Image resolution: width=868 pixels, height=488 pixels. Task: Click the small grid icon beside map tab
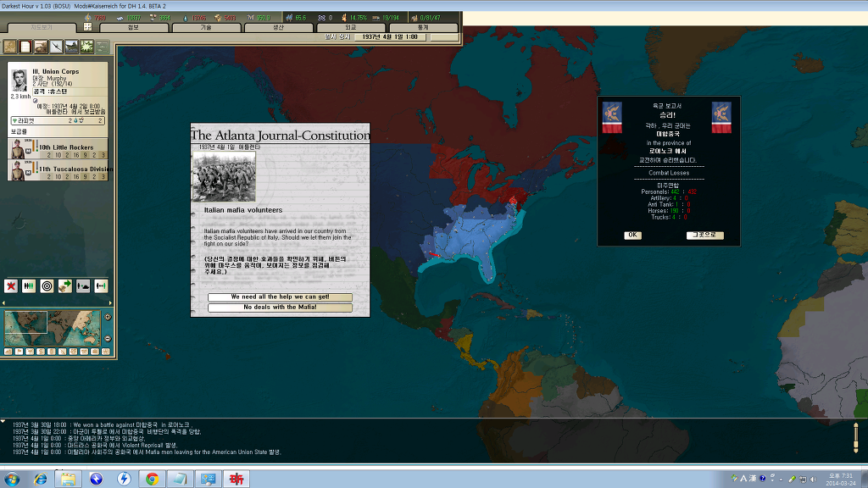tap(87, 26)
